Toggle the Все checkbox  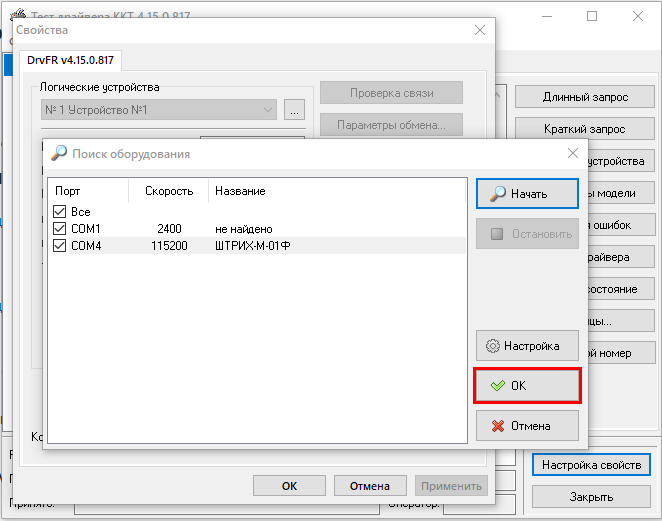click(x=59, y=212)
